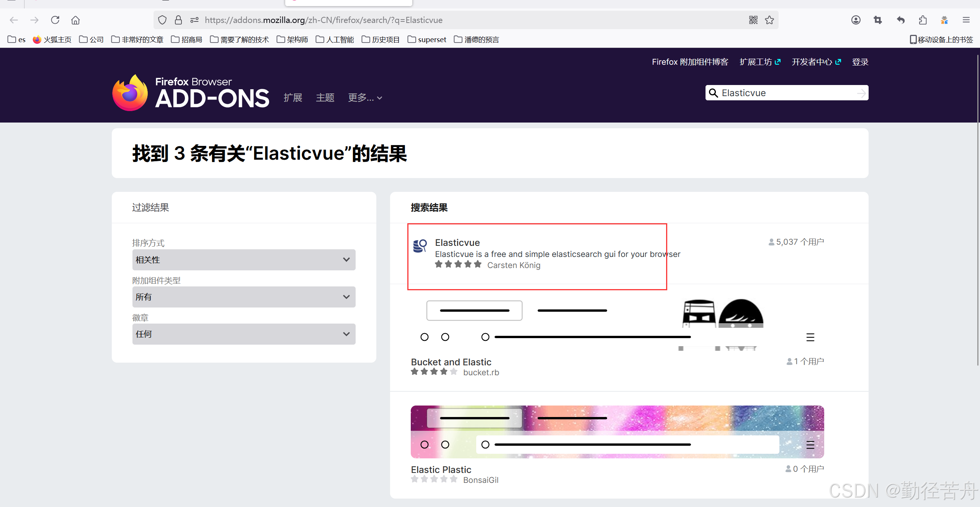Open the 徽章 任何 dropdown
980x507 pixels.
(x=243, y=334)
